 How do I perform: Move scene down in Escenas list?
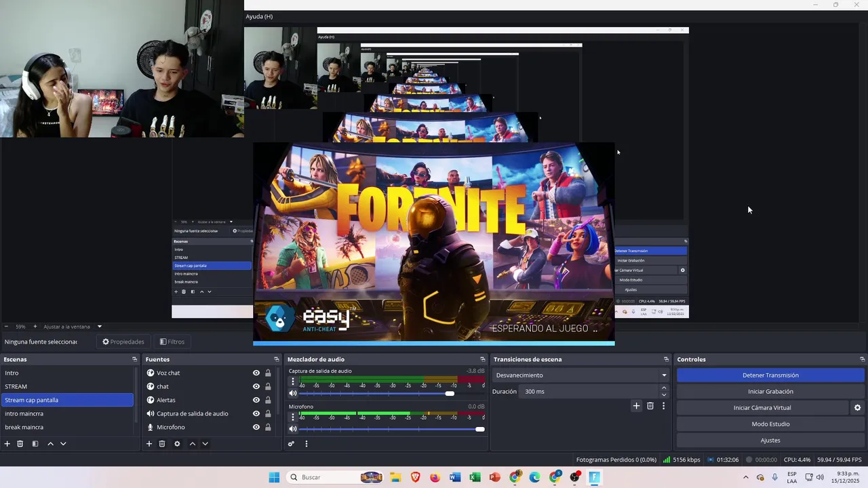[x=63, y=444]
